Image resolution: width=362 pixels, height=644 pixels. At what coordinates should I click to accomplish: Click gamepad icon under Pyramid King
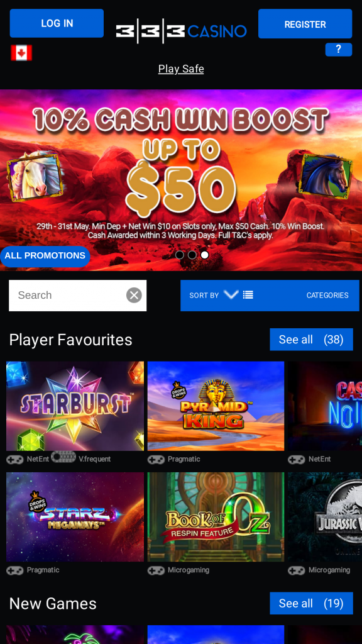pos(156,459)
